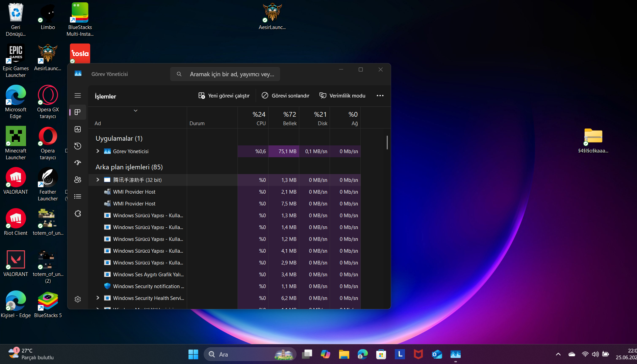Open the Windows Start menu
637x364 pixels.
pyautogui.click(x=193, y=354)
